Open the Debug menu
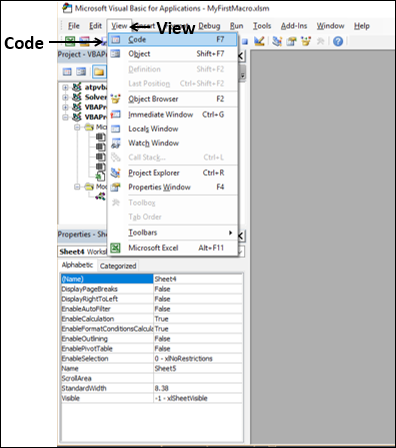 click(209, 26)
